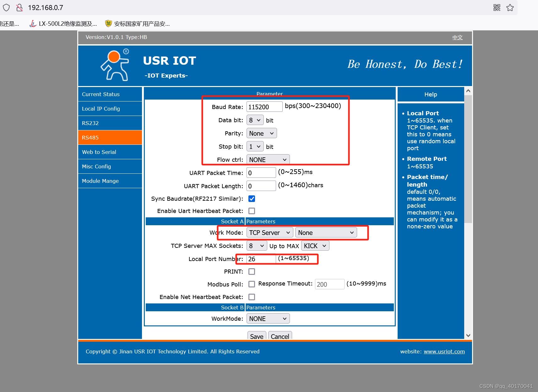Uncheck Sync Baudrate (RF2217 Similar) checkbox

(252, 199)
